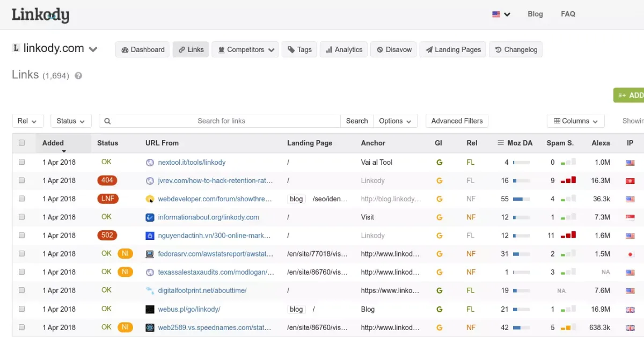644x337 pixels.
Task: Check the select-all checkbox in the table header
Action: 21,143
